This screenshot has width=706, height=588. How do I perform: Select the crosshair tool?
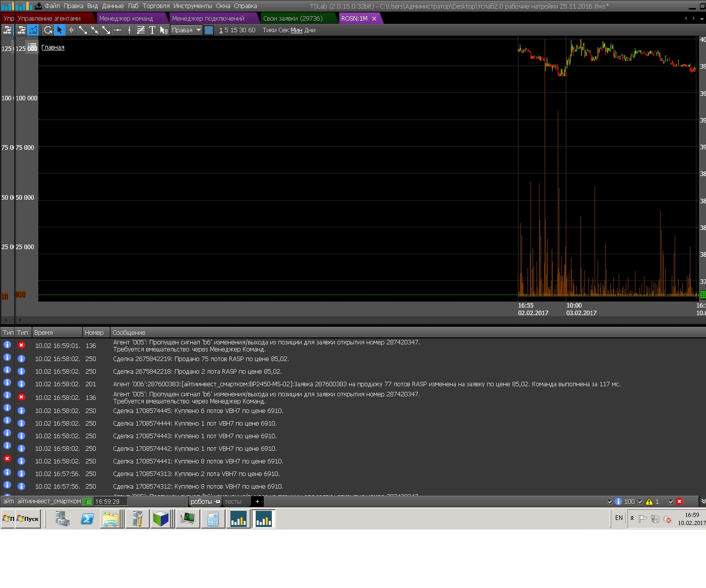(71, 30)
